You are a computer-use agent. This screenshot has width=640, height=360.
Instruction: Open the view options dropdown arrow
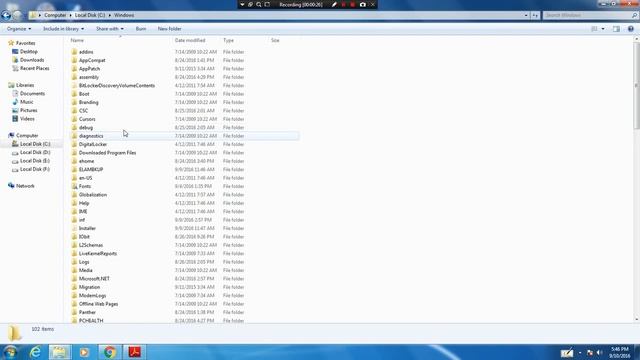603,29
